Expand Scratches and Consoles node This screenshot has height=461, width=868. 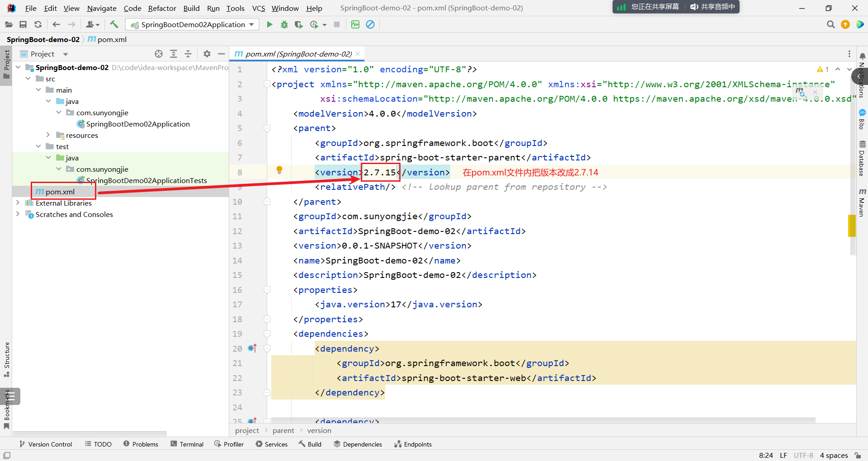click(18, 214)
